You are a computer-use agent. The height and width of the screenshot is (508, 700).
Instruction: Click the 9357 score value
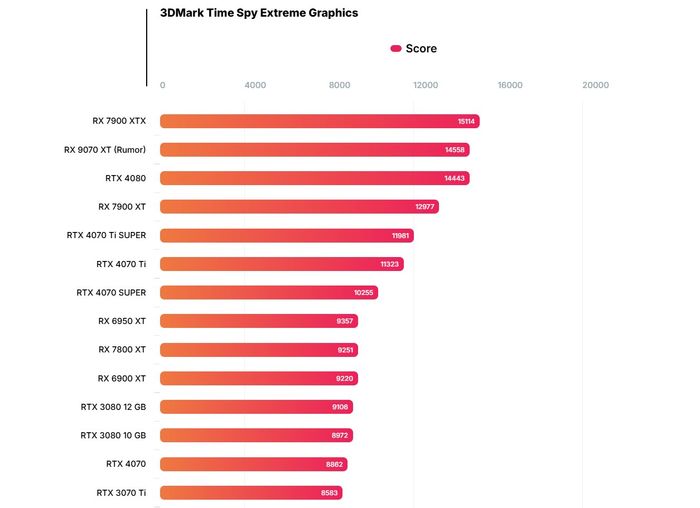point(345,321)
